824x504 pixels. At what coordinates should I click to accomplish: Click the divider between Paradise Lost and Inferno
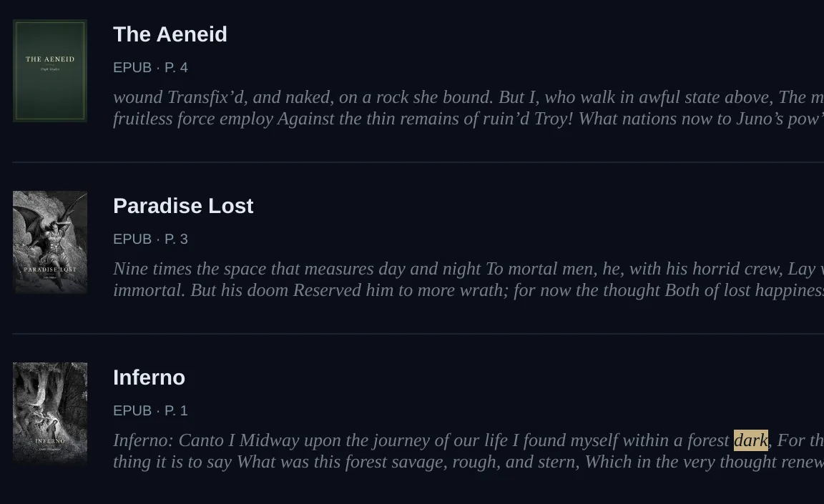click(x=418, y=333)
